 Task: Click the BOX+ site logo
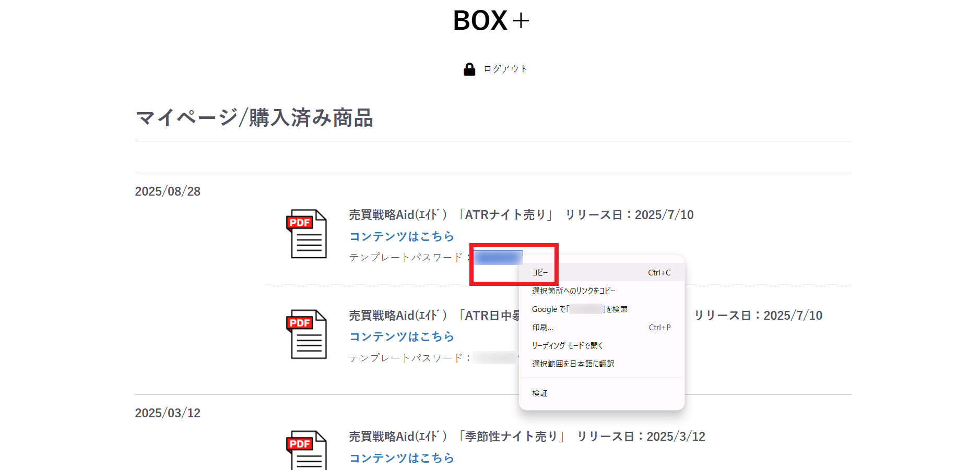[491, 21]
